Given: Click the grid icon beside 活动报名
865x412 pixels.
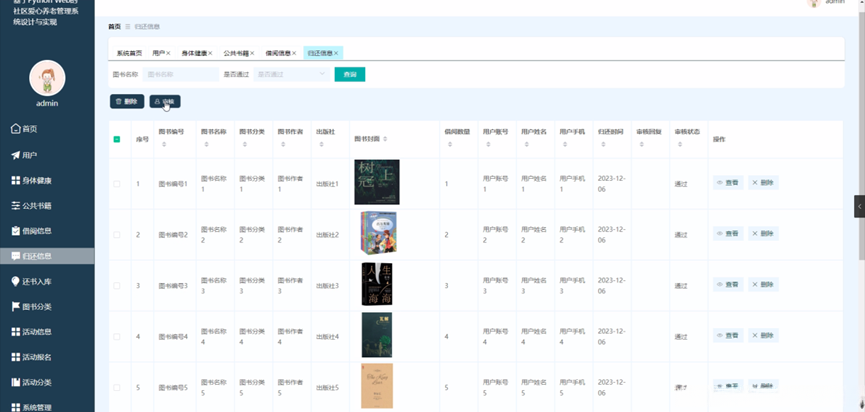Looking at the screenshot, I should 15,357.
